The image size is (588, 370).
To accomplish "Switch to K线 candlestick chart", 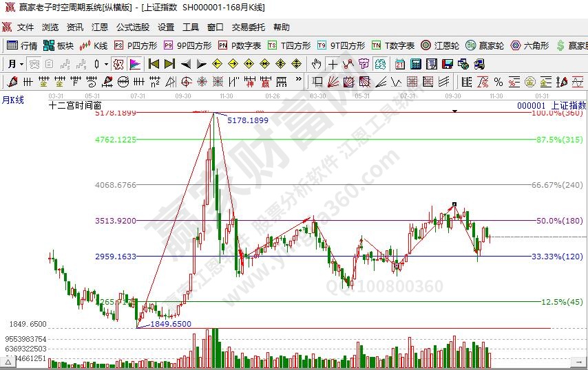I will 94,45.
